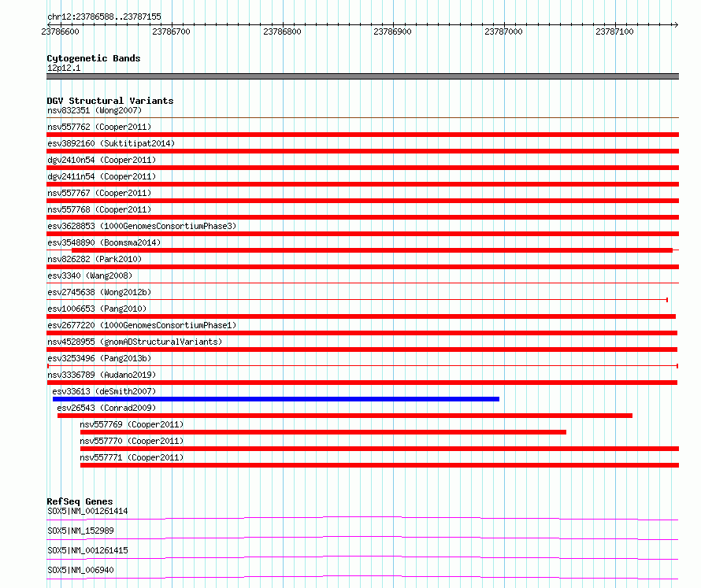This screenshot has height=588, width=701.
Task: Open the DGV Structural Variants track title
Action: point(110,101)
